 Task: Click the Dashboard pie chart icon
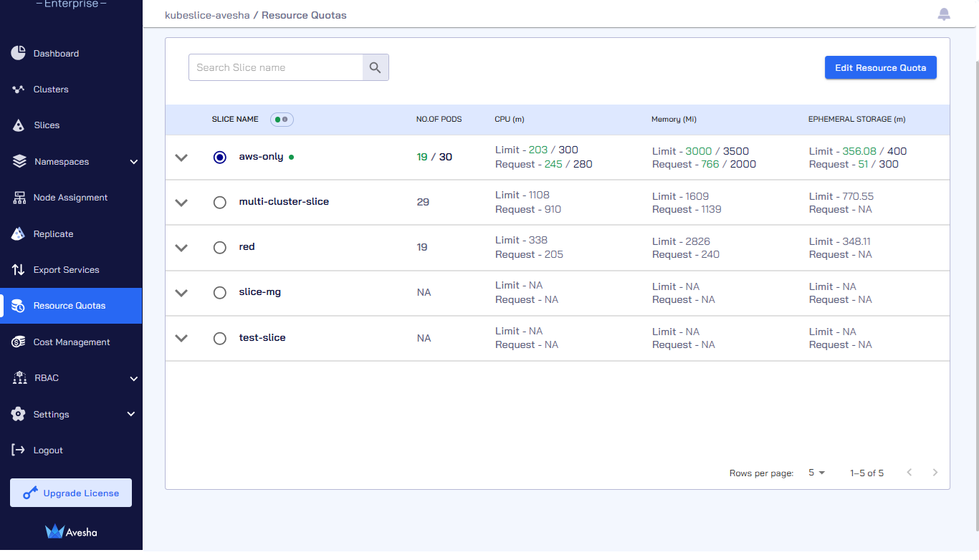(19, 53)
